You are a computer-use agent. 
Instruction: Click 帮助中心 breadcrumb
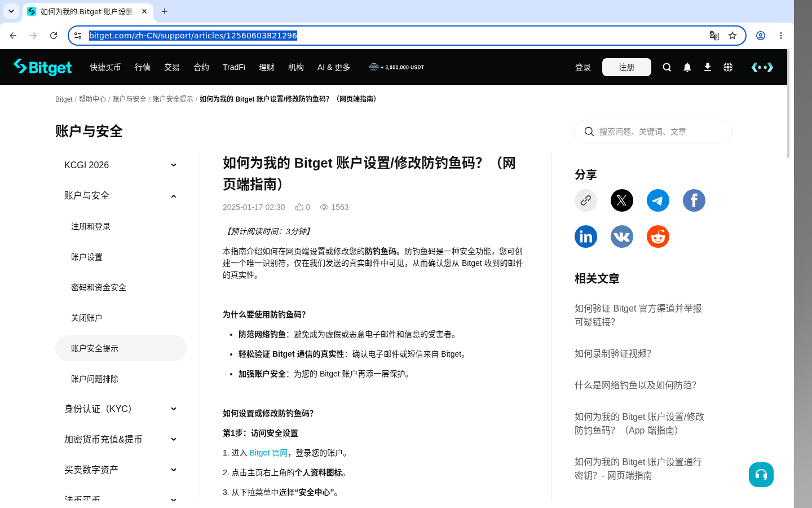click(92, 99)
